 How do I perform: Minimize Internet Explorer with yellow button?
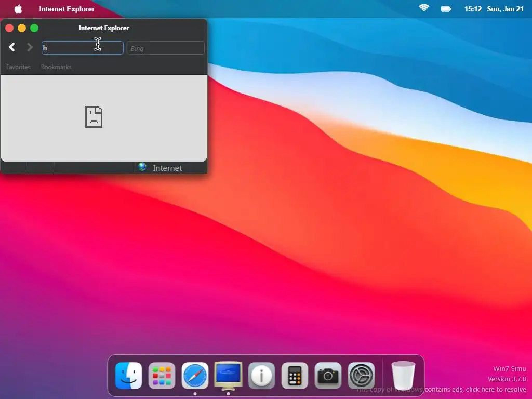(22, 28)
